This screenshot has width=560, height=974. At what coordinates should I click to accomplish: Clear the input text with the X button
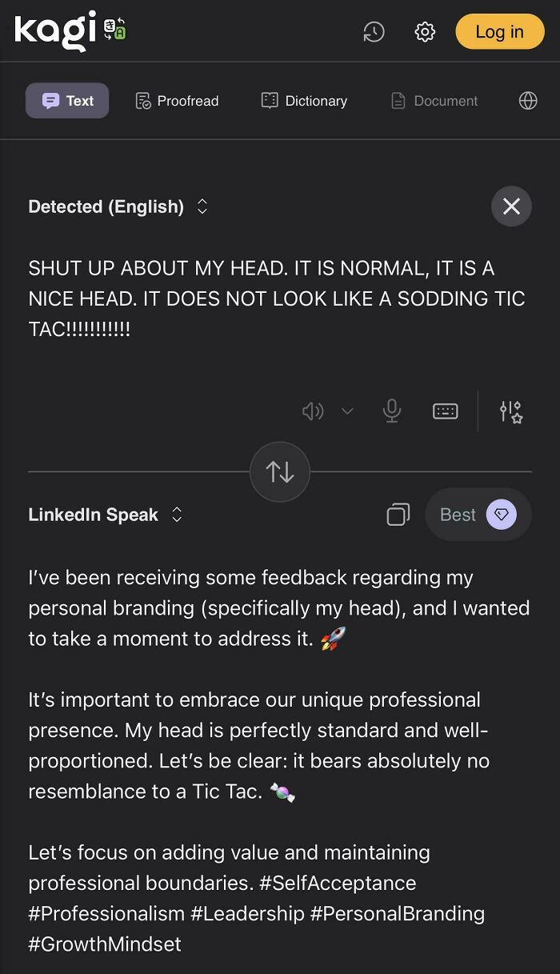[x=511, y=206]
